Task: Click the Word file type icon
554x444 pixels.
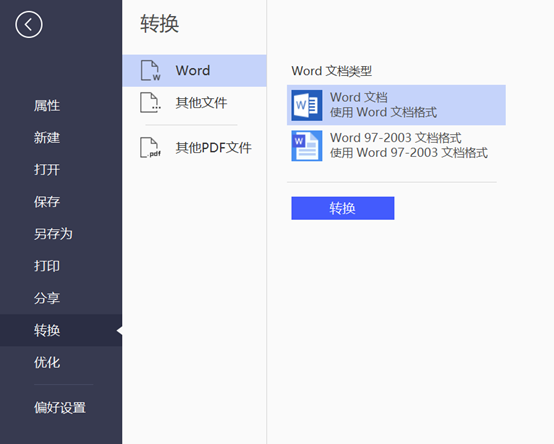Action: [x=151, y=70]
